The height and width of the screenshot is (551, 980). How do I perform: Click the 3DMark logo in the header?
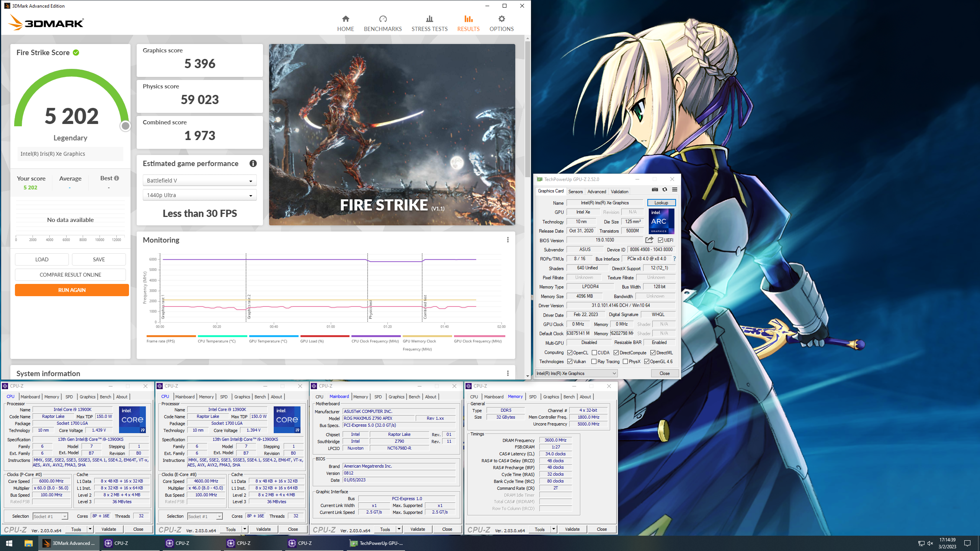coord(46,22)
